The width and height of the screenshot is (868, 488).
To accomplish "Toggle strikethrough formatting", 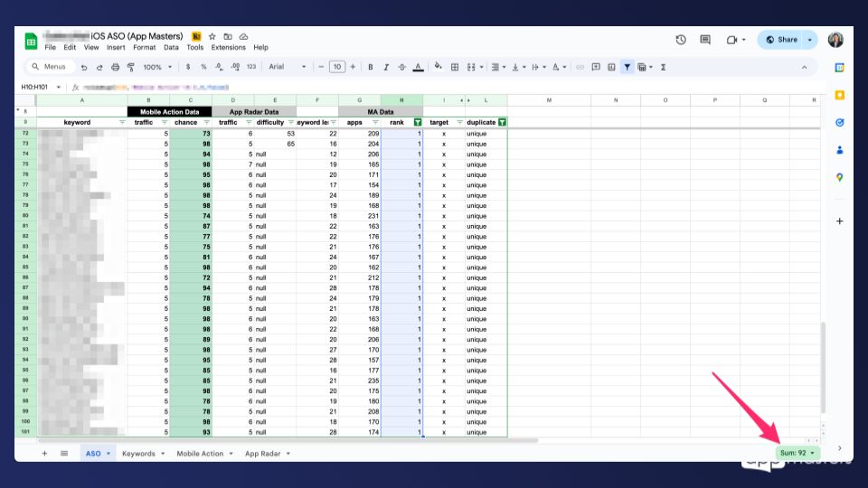I will click(x=401, y=67).
